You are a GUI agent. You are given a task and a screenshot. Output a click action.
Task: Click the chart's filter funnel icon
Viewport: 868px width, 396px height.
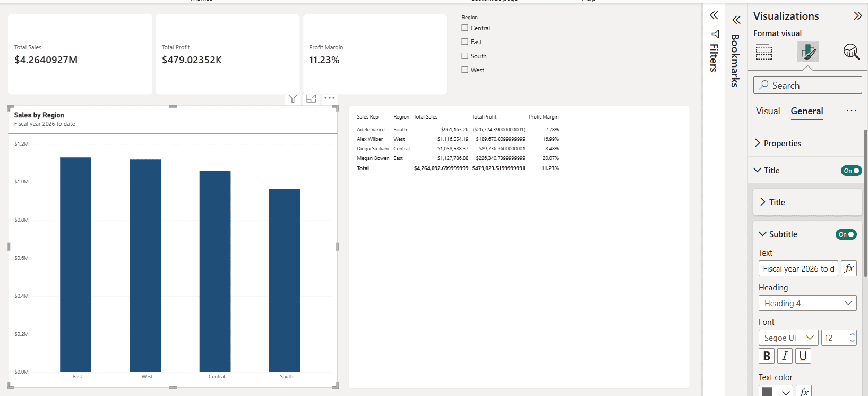pyautogui.click(x=293, y=98)
